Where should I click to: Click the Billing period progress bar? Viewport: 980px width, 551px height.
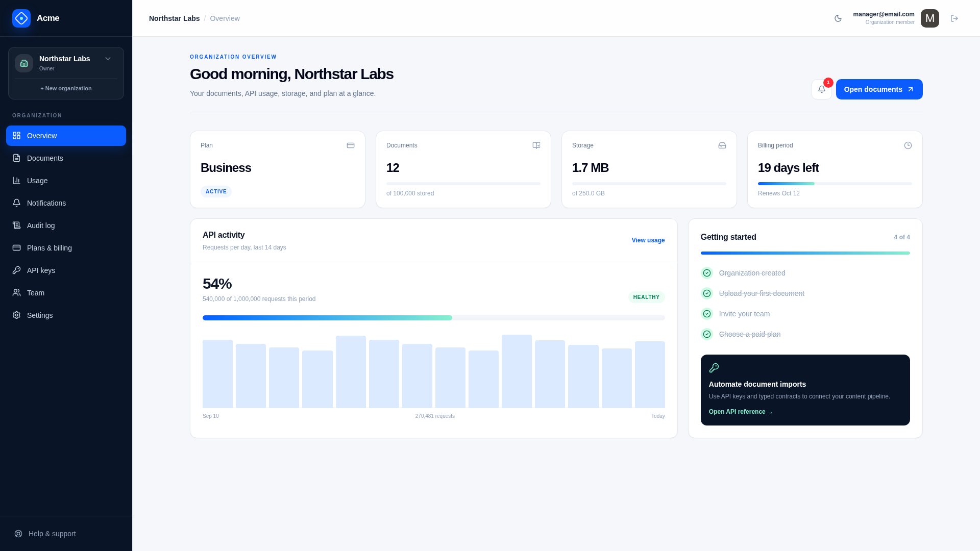point(835,184)
